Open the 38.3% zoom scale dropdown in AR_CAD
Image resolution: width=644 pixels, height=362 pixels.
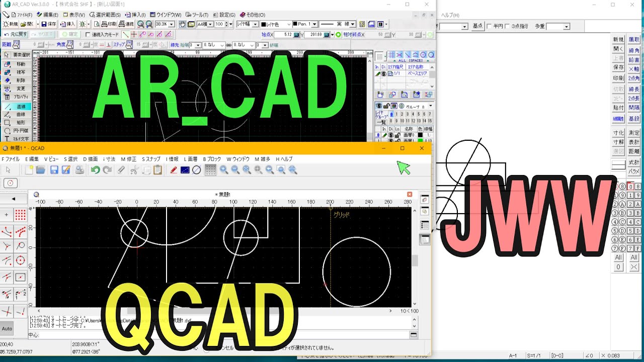coord(172,24)
